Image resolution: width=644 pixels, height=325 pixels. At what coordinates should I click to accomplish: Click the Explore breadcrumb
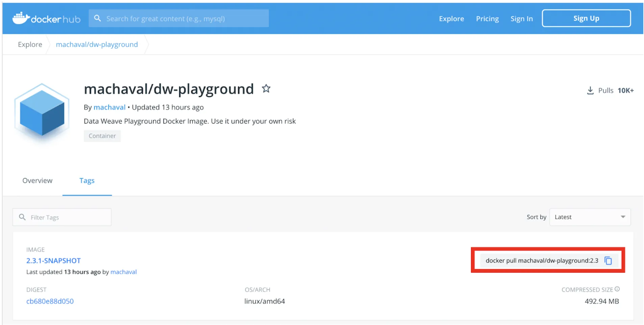tap(30, 44)
